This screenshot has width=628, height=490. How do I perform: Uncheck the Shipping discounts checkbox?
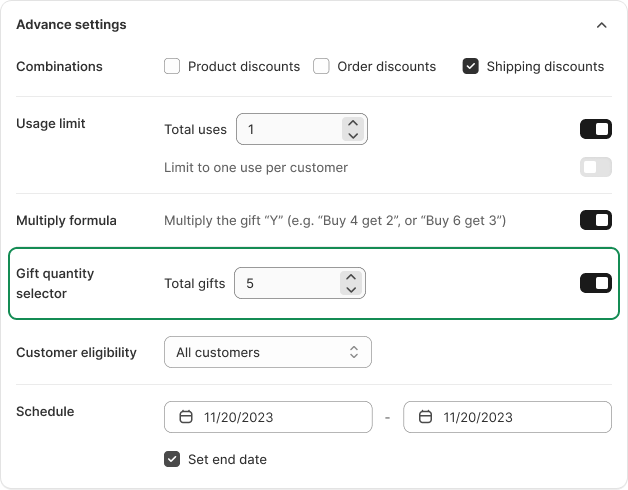470,67
